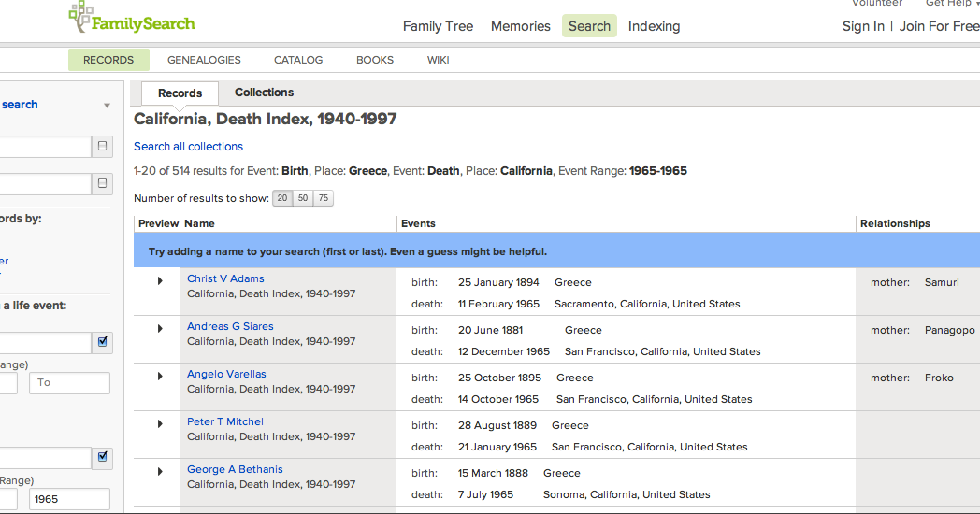This screenshot has width=980, height=514.
Task: Click the Events column header
Action: 418,223
